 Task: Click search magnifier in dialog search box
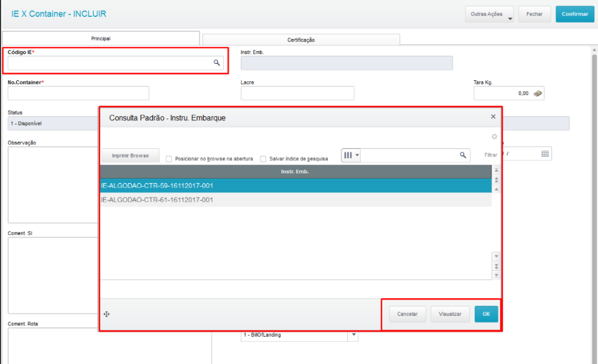pos(462,155)
